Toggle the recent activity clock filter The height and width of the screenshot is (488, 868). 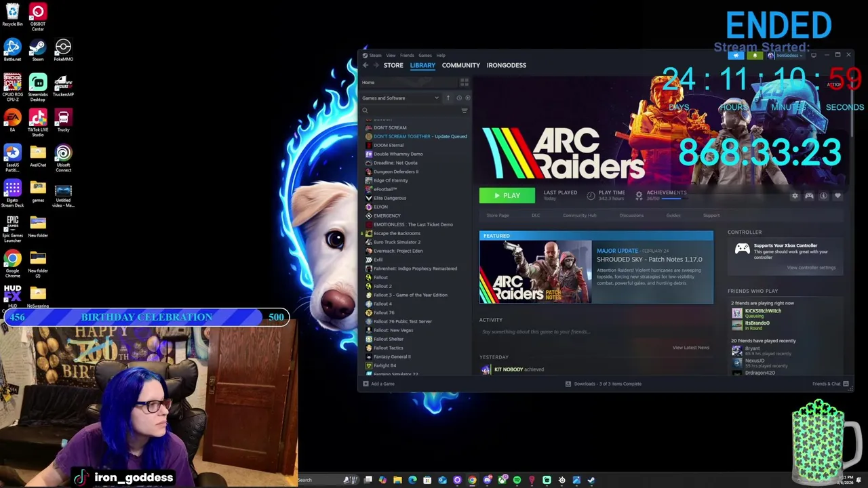point(458,98)
